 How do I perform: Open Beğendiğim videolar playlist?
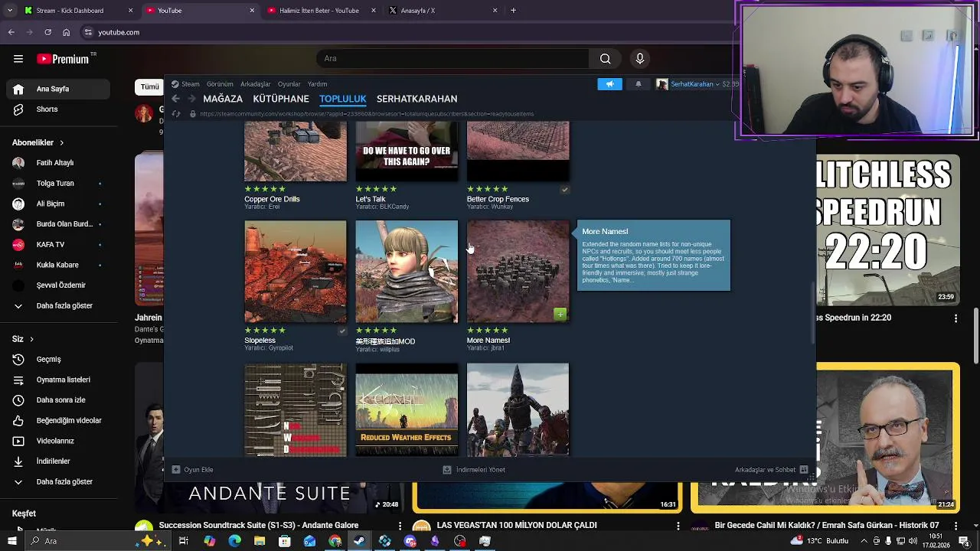[x=58, y=421]
